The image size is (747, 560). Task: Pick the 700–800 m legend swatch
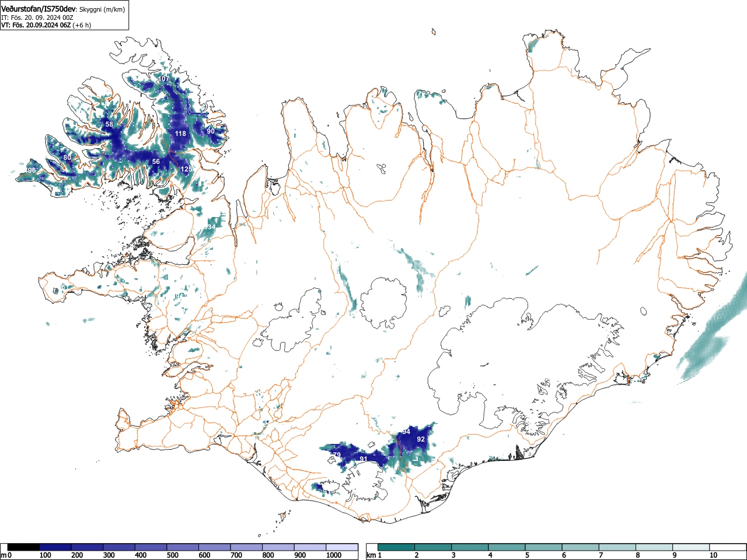coord(246,547)
